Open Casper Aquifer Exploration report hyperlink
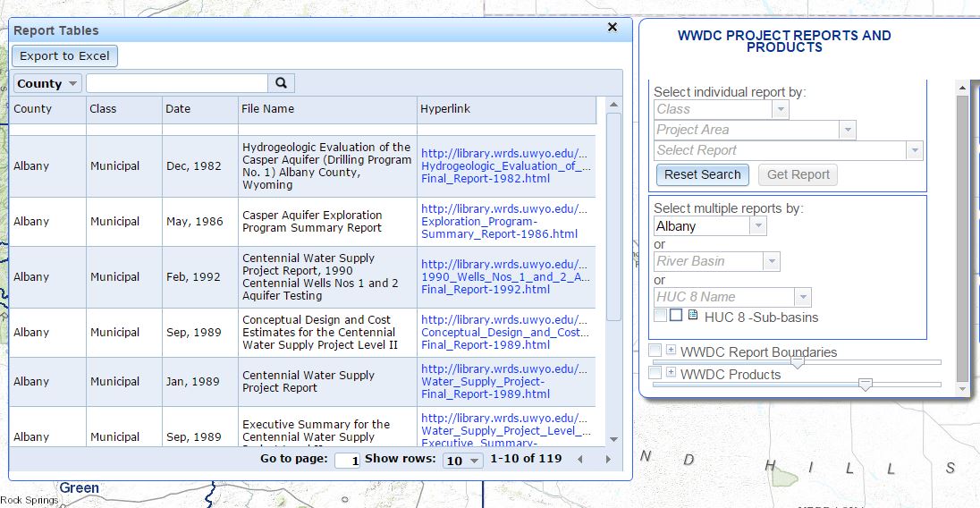This screenshot has height=508, width=980. (x=504, y=222)
